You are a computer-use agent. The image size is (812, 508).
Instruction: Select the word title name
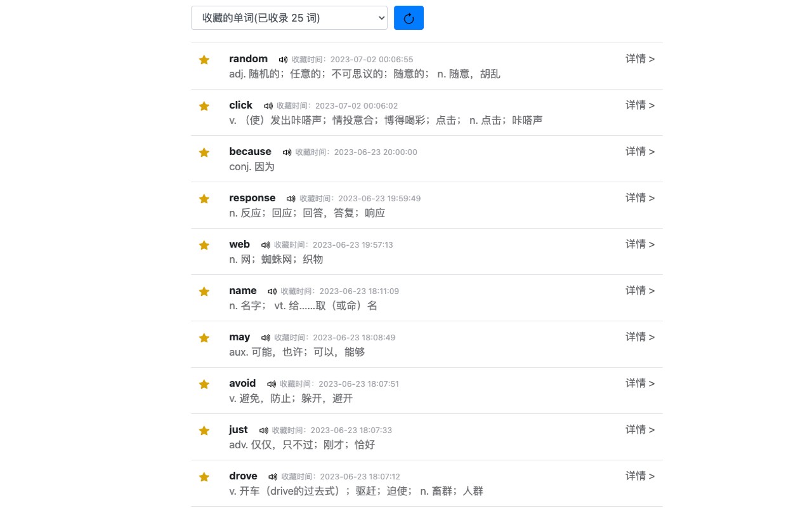(243, 290)
